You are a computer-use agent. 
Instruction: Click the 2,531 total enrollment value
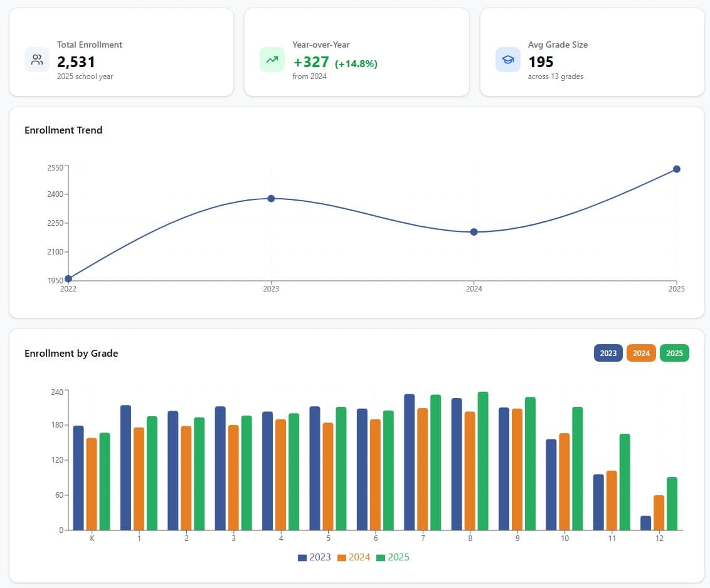click(76, 61)
